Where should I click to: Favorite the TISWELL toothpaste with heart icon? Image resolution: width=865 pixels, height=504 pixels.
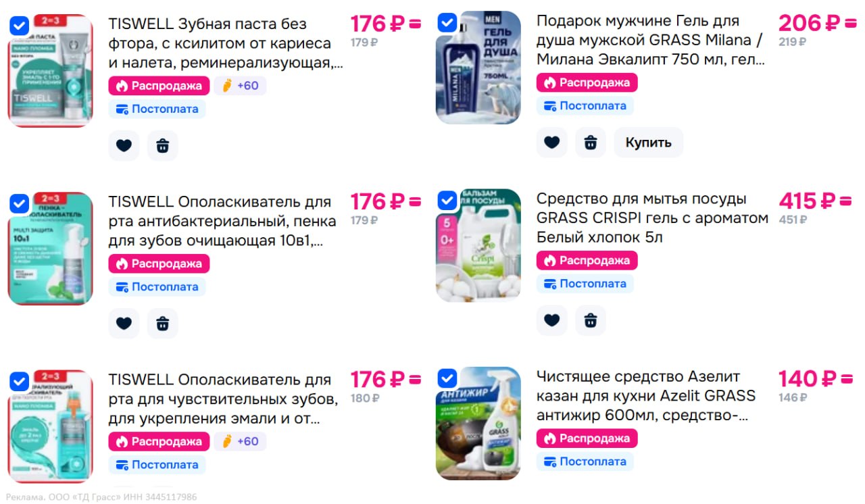point(124,146)
